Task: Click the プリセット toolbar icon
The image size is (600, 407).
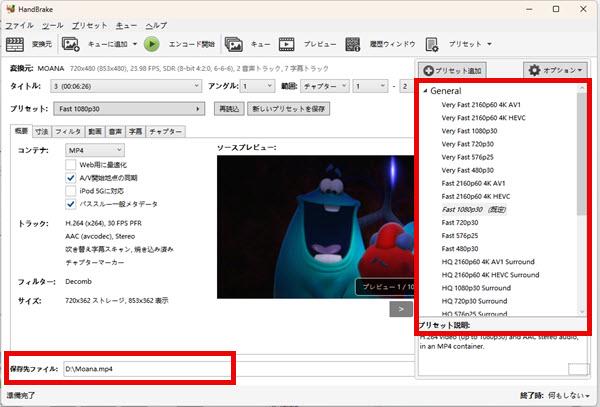Action: pos(432,44)
